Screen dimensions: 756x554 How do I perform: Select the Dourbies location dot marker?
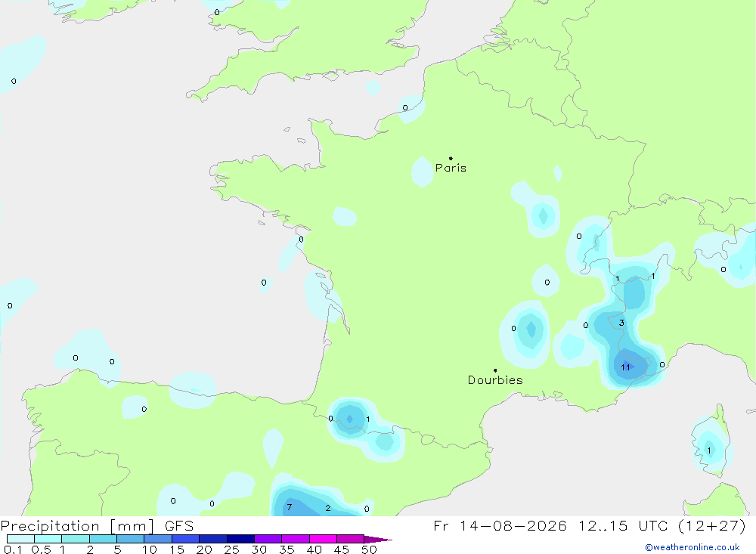(495, 370)
